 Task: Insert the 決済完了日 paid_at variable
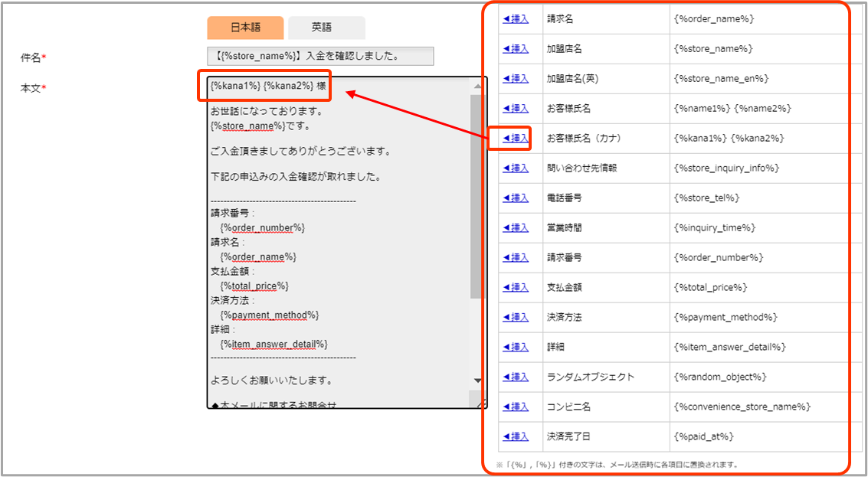click(516, 437)
